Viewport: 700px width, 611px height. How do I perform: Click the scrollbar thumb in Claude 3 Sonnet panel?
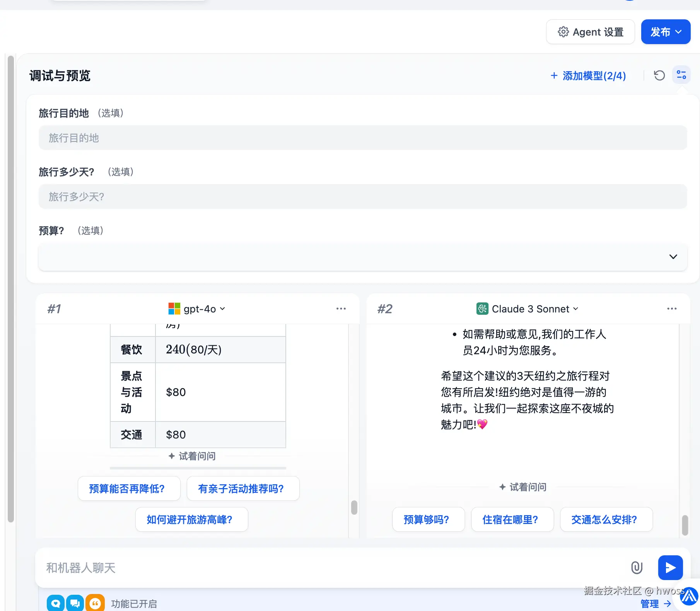click(x=685, y=525)
